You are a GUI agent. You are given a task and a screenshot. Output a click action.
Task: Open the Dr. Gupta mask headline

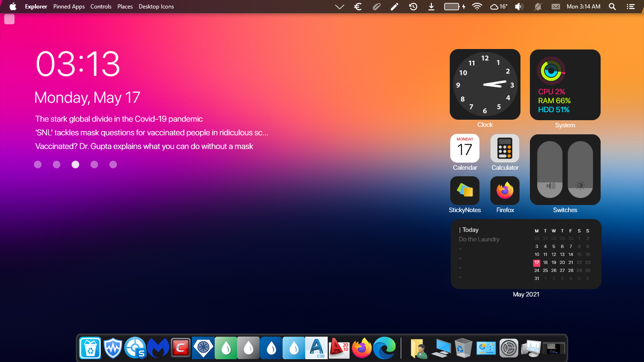pos(144,146)
